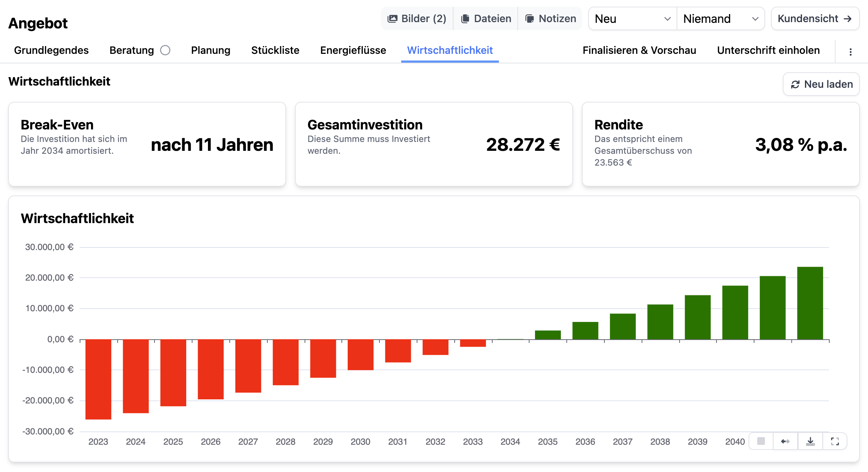The width and height of the screenshot is (868, 472).
Task: Toggle the Beratung status circle
Action: pos(165,50)
